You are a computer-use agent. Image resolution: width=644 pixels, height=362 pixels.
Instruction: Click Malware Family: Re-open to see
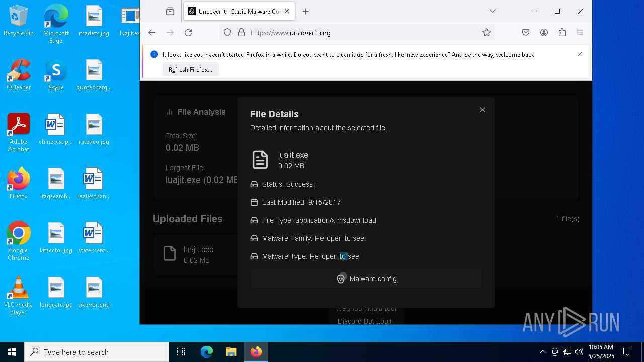click(x=313, y=238)
